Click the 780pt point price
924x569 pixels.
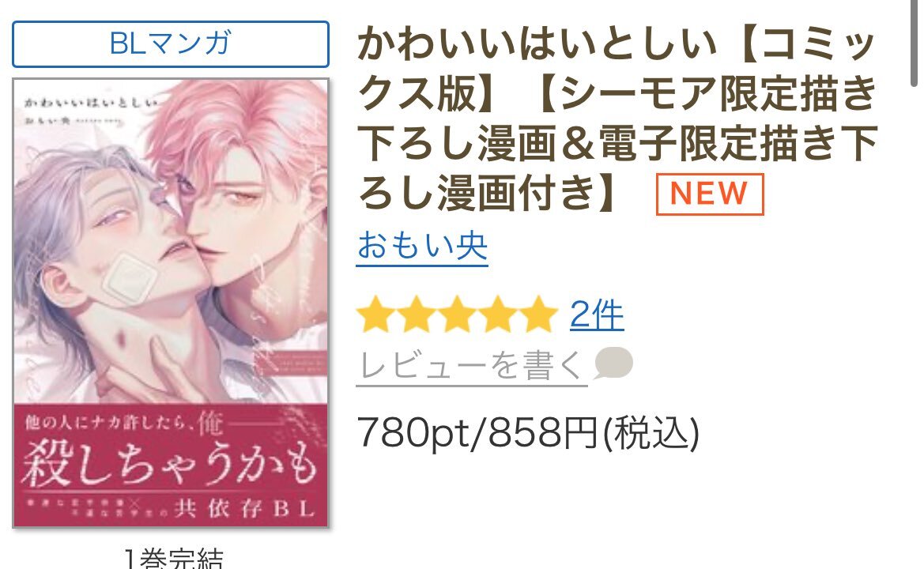pyautogui.click(x=413, y=433)
